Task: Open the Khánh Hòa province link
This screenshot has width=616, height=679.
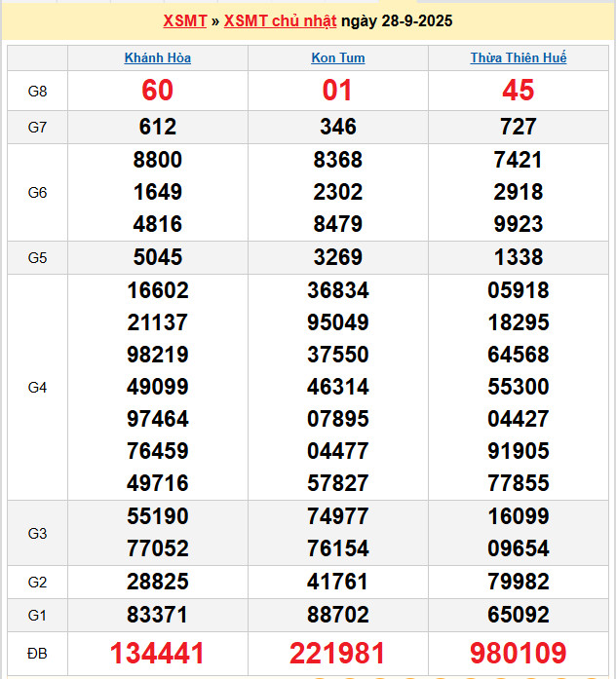Action: pos(158,58)
